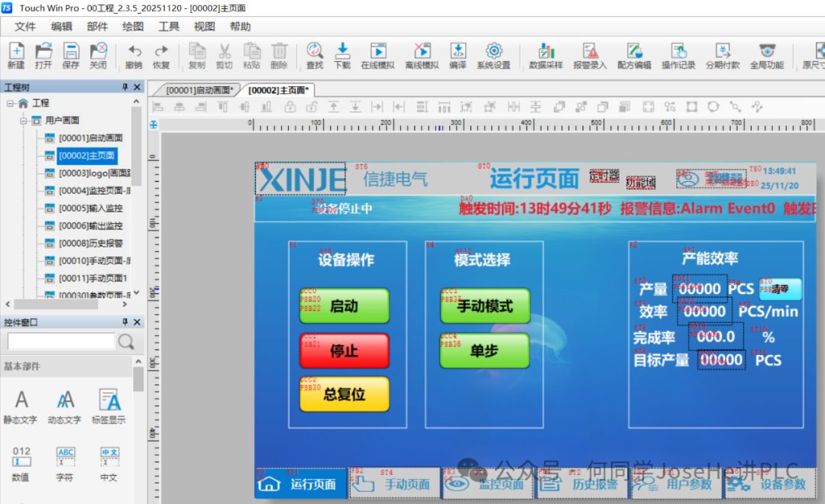Click the 历史报警 navigation button on canvas
The width and height of the screenshot is (825, 504).
click(582, 483)
